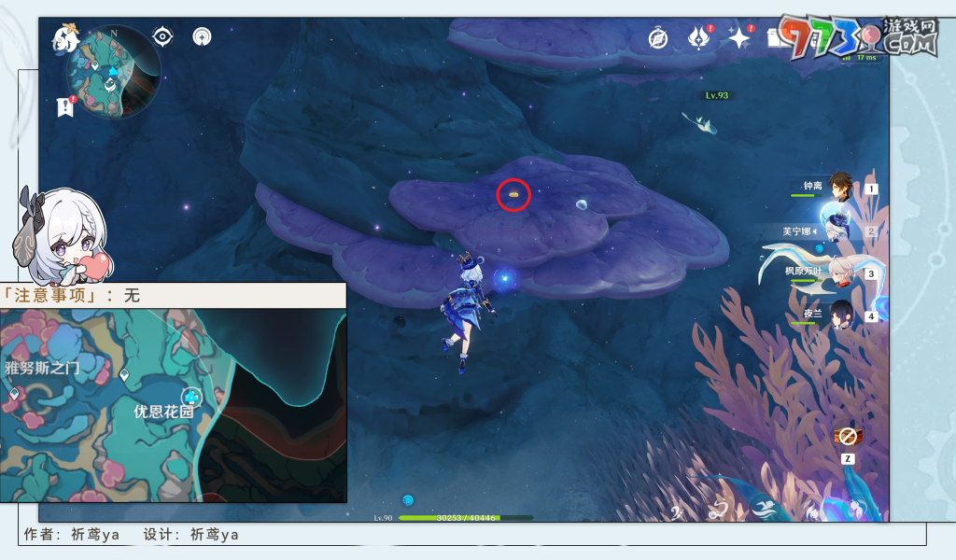Screen dimensions: 956x560
Task: Toggle the eye-shaped elemental sight icon
Action: [x=163, y=37]
